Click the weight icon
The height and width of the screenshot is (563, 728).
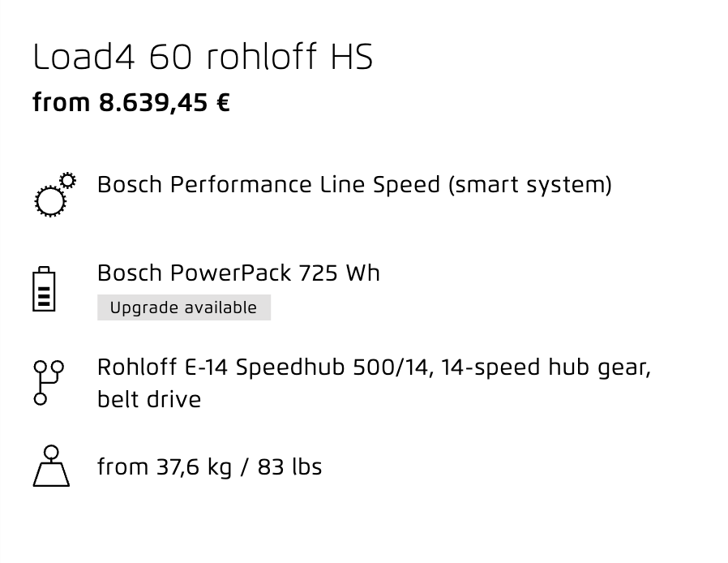51,466
